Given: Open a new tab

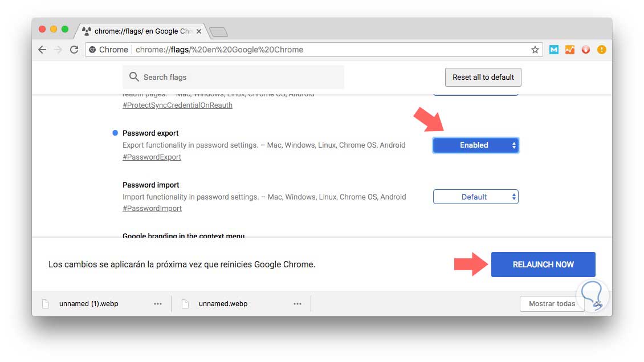Looking at the screenshot, I should point(218,32).
